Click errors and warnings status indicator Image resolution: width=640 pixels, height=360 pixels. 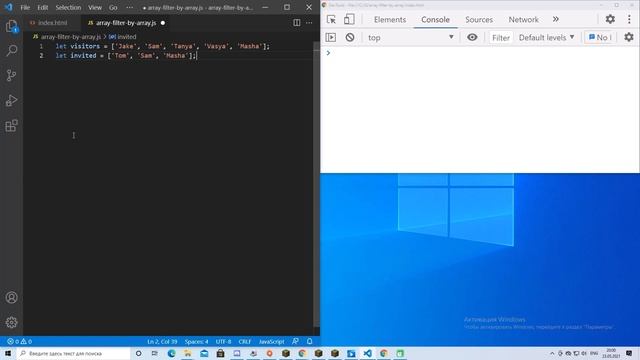(x=20, y=342)
